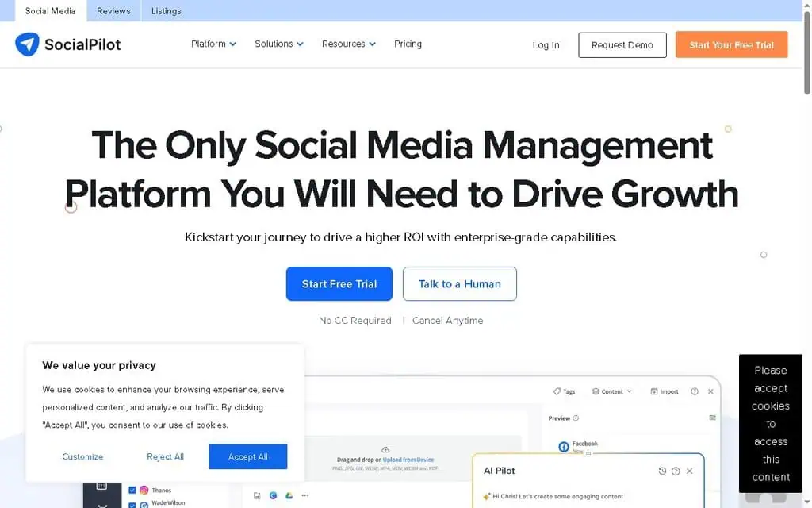Screen dimensions: 812x508
Task: Switch to the Listings tab
Action: (167, 11)
